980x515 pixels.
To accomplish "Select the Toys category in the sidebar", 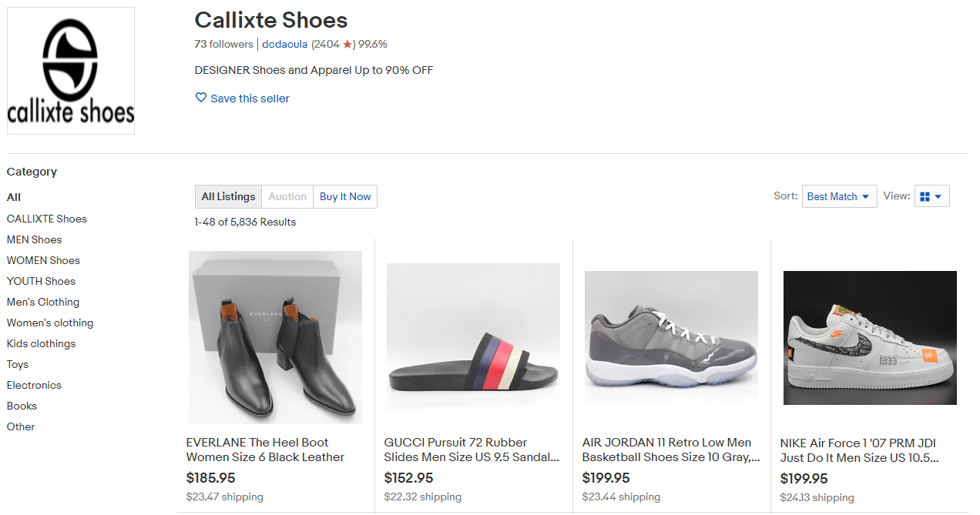I will tap(17, 364).
